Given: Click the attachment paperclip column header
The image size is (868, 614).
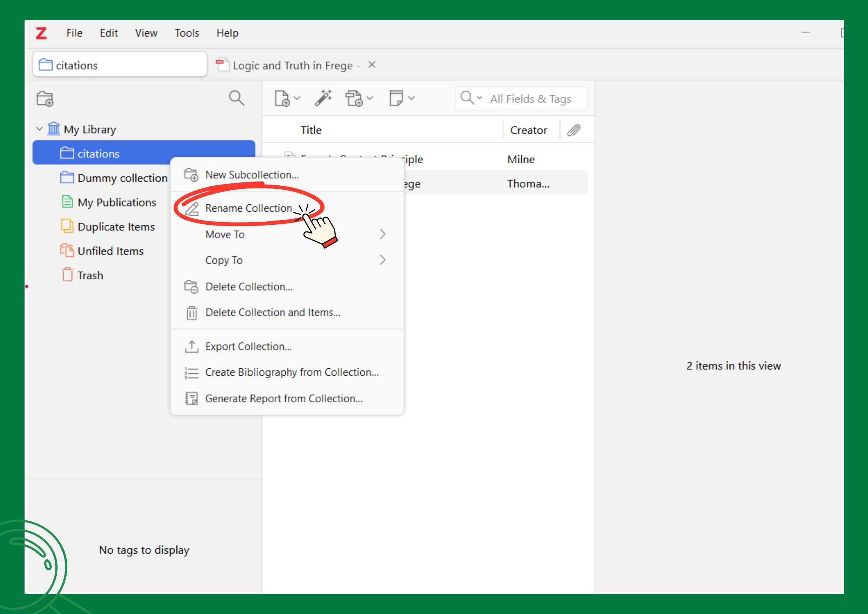Looking at the screenshot, I should [x=574, y=130].
